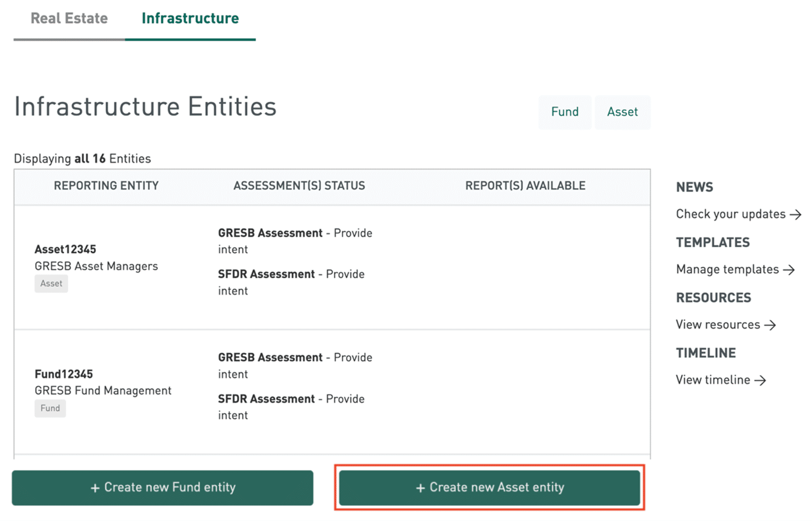Click the plus icon on Create new Asset entity
This screenshot has height=521, width=812.
[420, 488]
